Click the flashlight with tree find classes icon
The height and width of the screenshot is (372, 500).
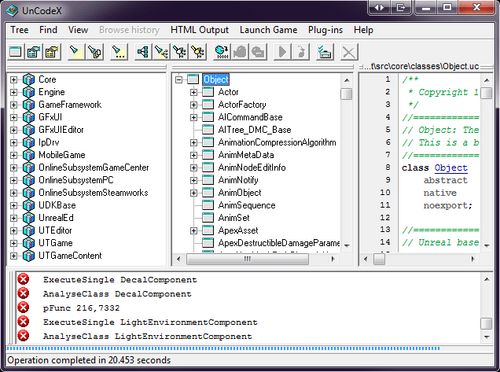click(x=161, y=52)
